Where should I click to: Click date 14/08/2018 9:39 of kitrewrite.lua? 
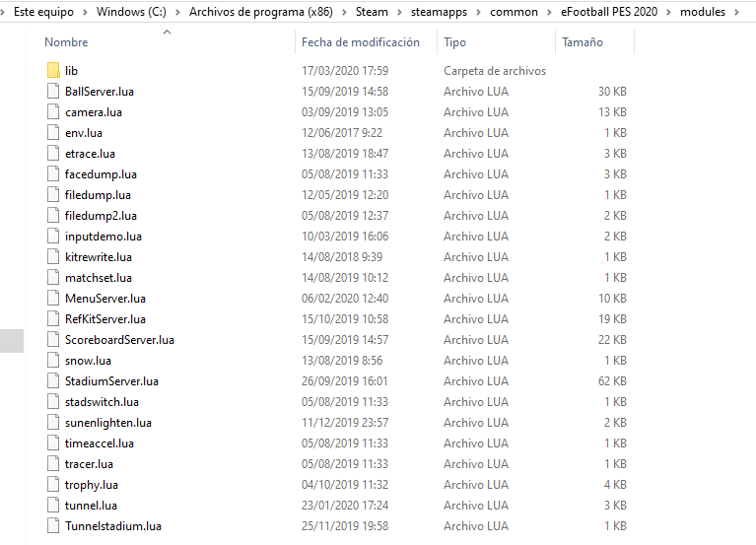[342, 257]
